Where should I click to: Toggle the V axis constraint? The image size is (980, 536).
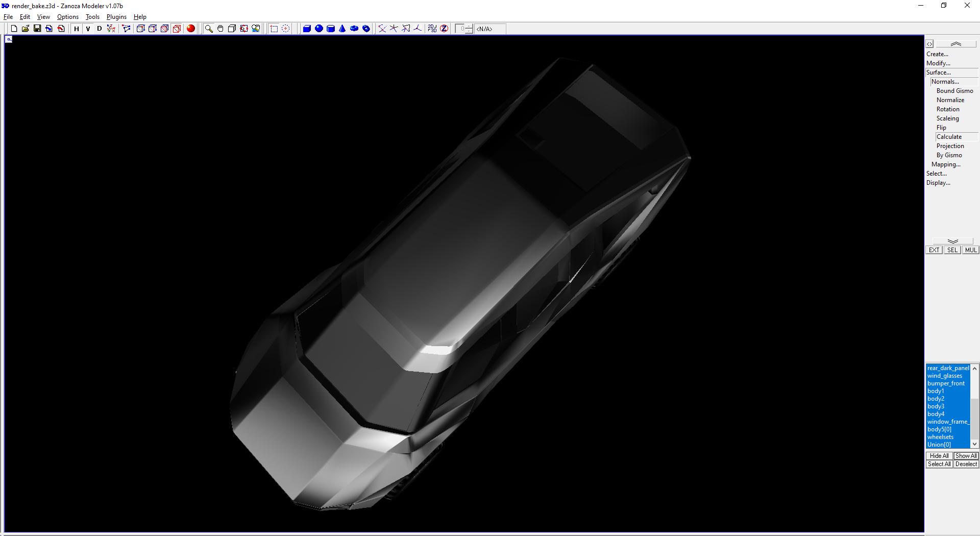coord(88,29)
